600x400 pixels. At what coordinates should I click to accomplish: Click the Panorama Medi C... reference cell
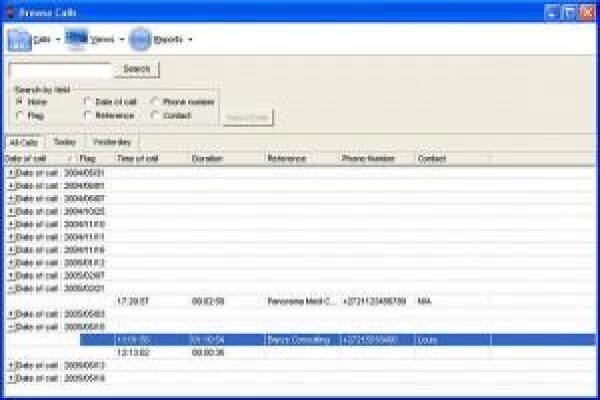pos(302,301)
